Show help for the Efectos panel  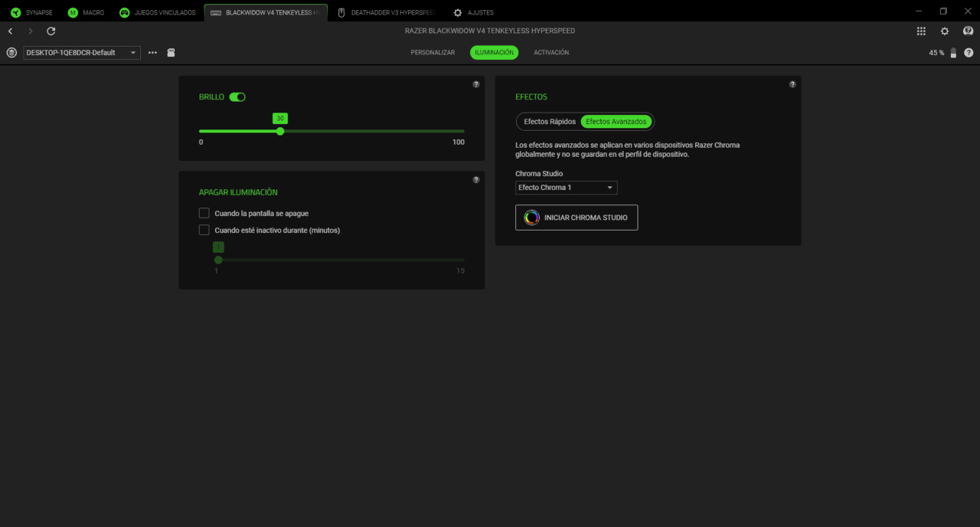(792, 84)
